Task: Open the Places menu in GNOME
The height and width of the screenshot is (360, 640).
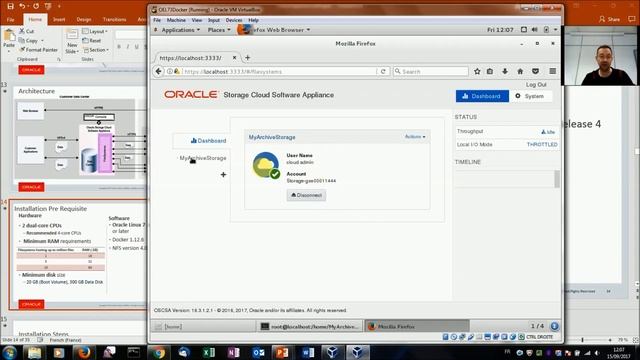Action: 219,30
